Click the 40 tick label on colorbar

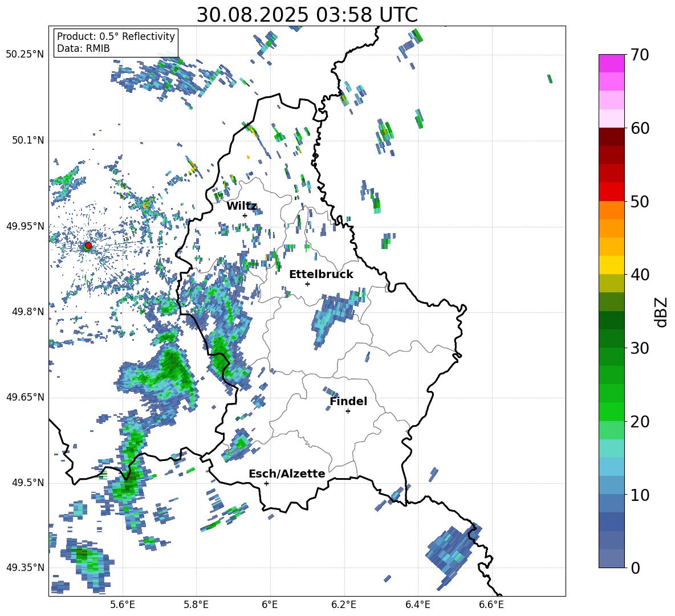coord(639,275)
